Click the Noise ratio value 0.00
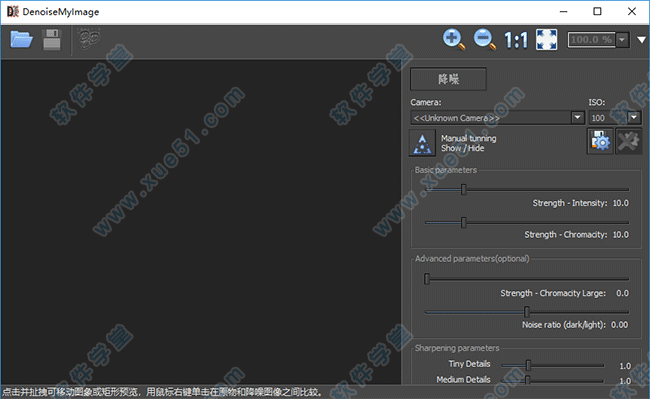The height and width of the screenshot is (399, 650). tap(619, 325)
